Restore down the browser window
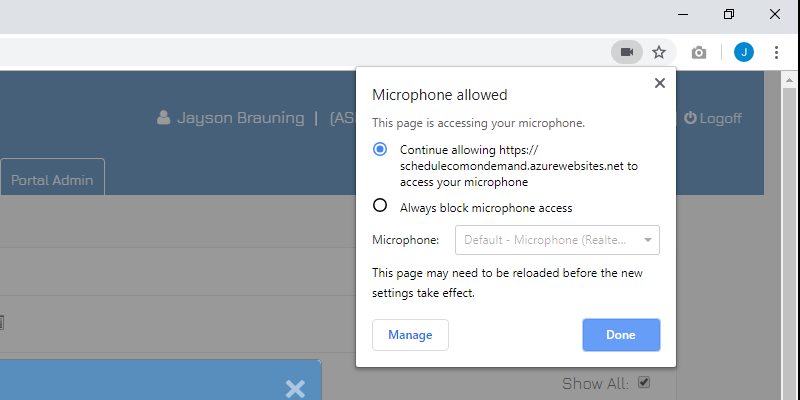Viewport: 800px width, 400px height. 729,14
